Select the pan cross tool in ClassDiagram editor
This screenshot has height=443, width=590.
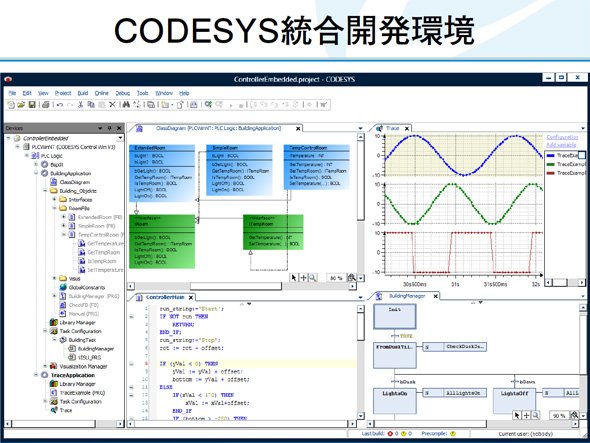click(303, 278)
